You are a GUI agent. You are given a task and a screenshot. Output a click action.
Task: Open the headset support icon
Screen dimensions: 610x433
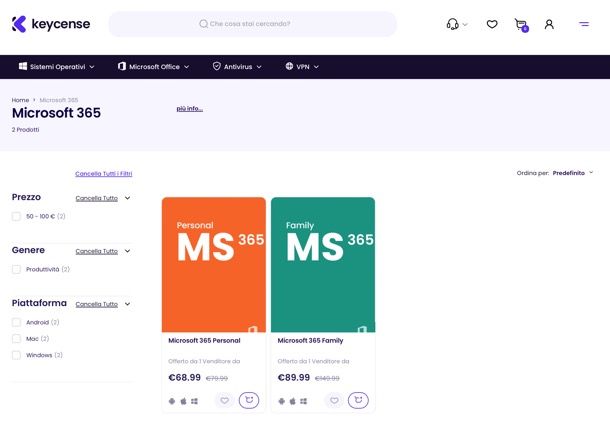452,24
